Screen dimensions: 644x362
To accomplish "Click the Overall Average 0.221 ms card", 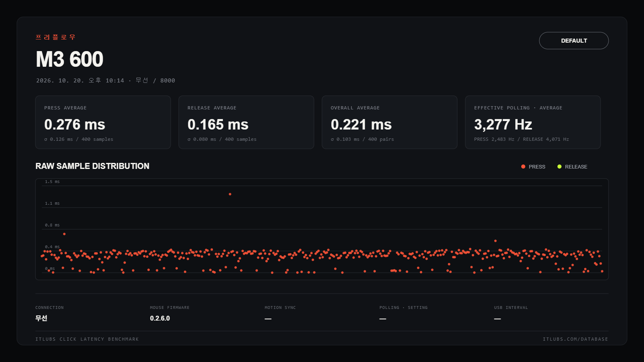I will coord(390,122).
